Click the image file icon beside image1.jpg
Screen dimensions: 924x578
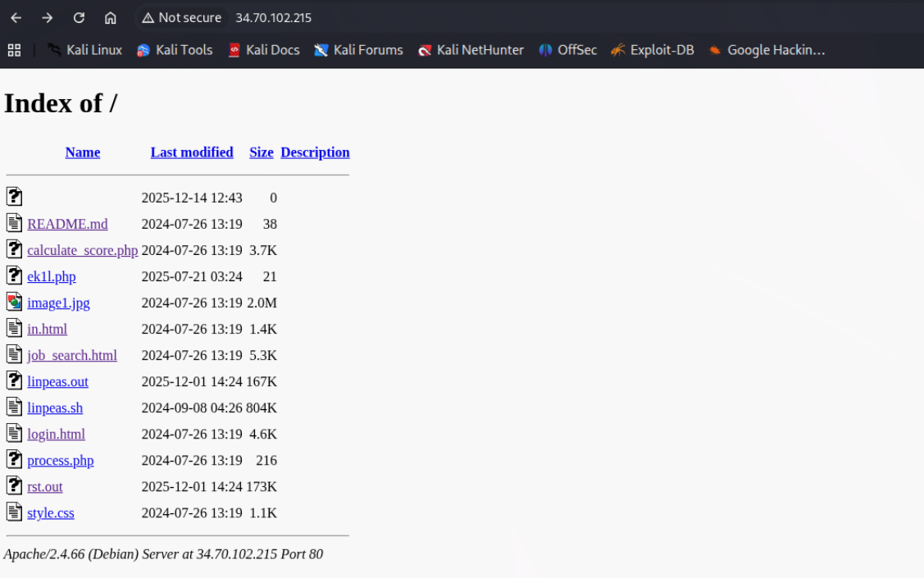[14, 302]
